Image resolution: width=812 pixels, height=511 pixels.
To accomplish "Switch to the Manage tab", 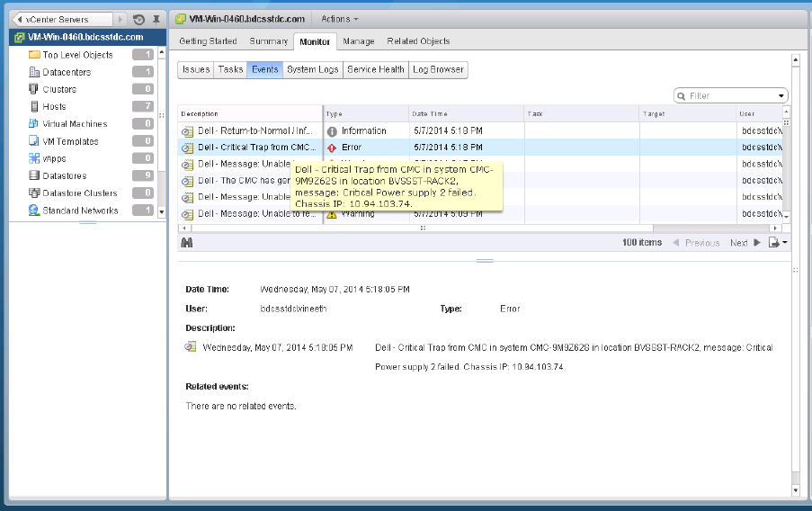I will (x=359, y=41).
